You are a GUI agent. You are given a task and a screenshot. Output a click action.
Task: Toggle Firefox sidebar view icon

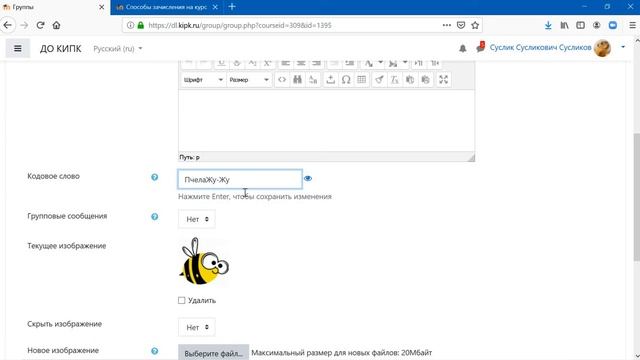coord(580,25)
